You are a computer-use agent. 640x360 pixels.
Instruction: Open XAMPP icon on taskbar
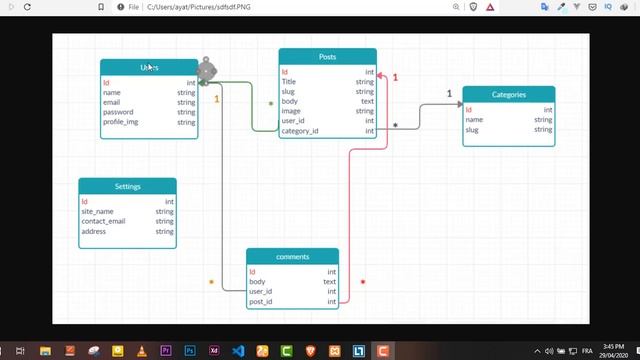tap(335, 351)
